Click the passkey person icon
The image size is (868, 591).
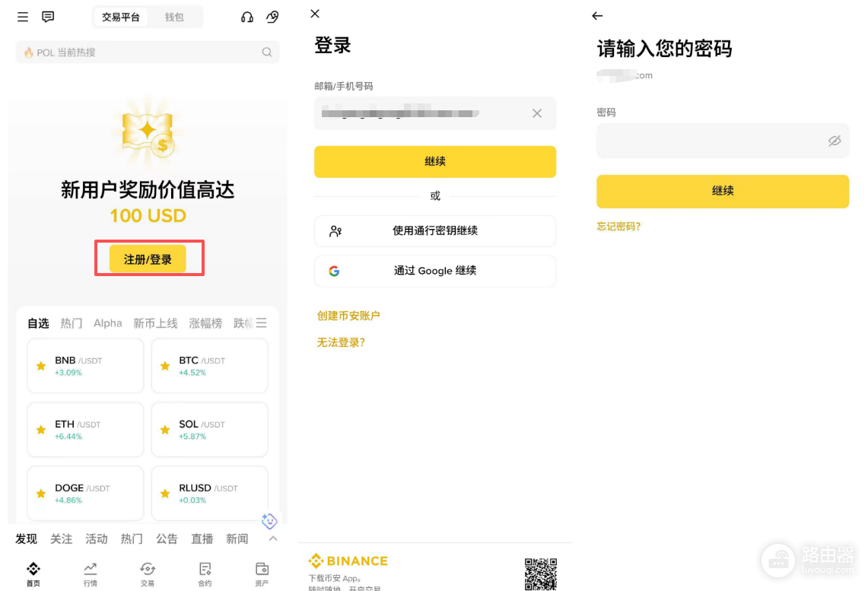(x=335, y=230)
